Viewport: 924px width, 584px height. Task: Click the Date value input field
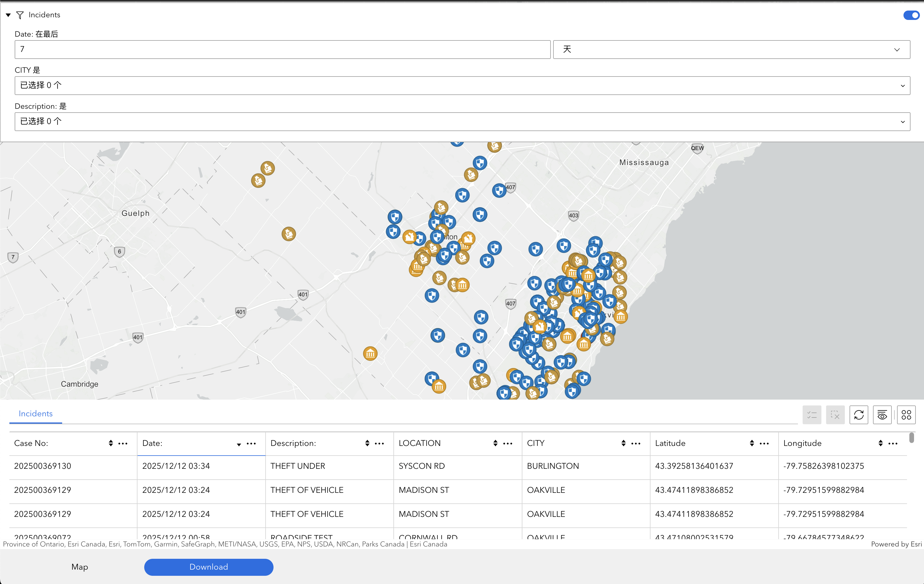click(x=282, y=50)
